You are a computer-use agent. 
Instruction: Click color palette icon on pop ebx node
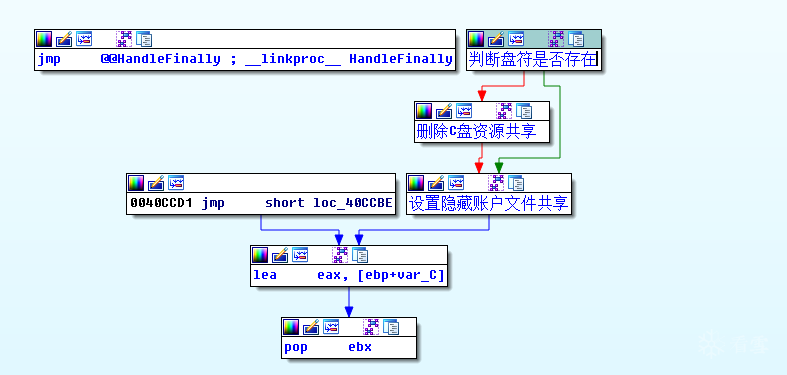291,327
